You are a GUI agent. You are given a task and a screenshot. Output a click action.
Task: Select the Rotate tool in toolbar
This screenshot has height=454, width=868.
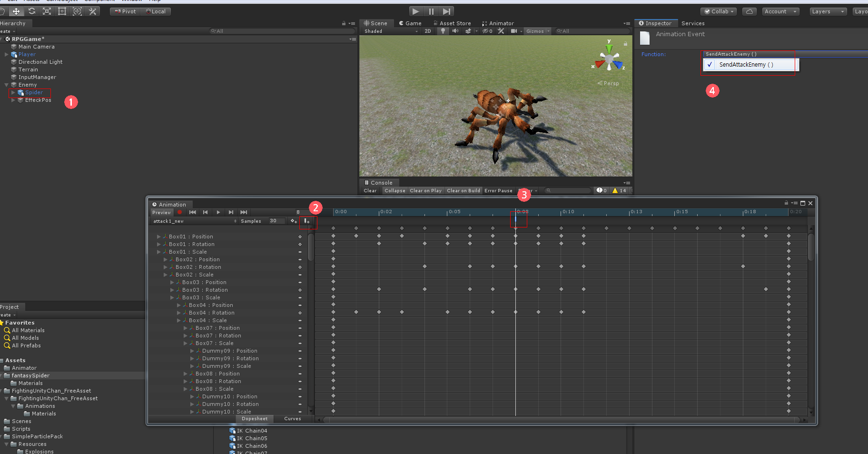point(32,11)
